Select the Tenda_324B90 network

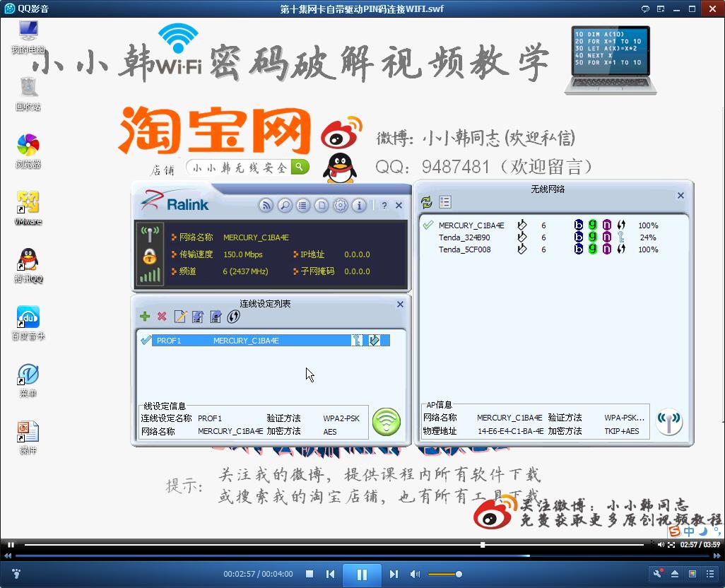(541, 237)
